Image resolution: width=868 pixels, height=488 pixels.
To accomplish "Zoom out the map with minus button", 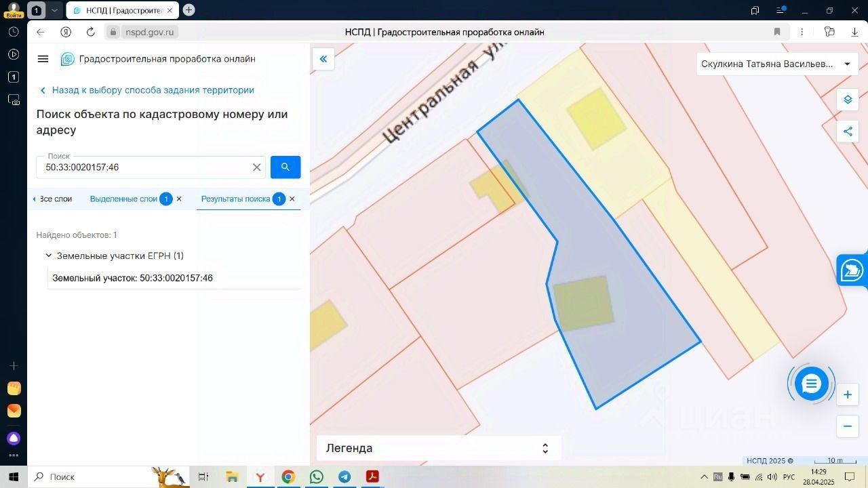I will (848, 426).
